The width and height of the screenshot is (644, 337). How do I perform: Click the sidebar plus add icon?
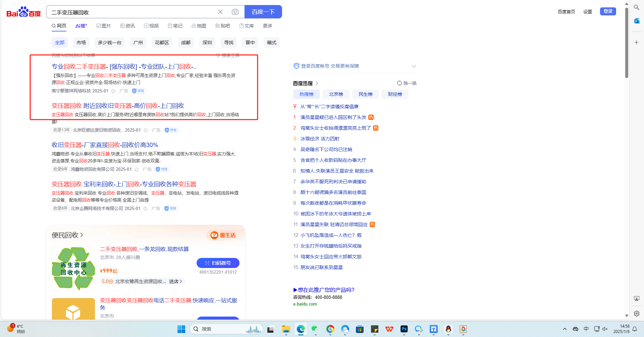click(x=636, y=43)
